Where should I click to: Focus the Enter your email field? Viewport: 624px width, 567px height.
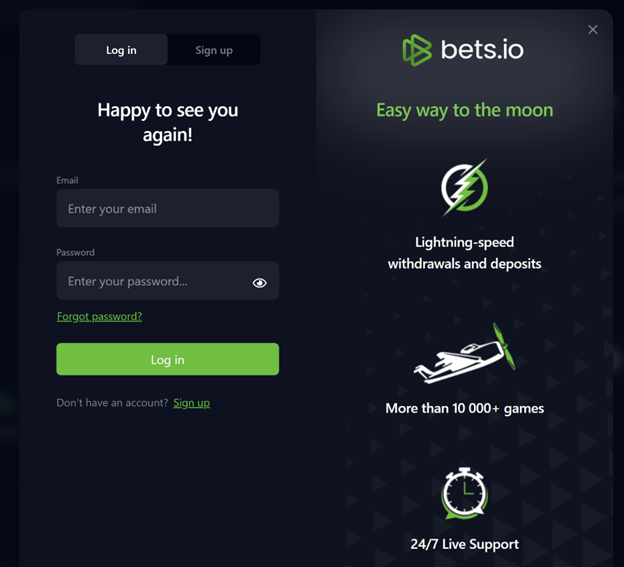coord(167,209)
